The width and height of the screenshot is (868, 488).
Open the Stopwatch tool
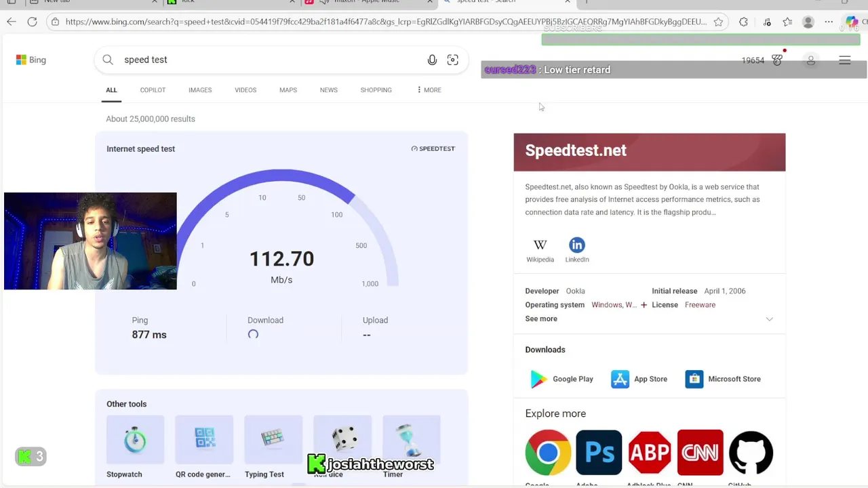pyautogui.click(x=135, y=447)
